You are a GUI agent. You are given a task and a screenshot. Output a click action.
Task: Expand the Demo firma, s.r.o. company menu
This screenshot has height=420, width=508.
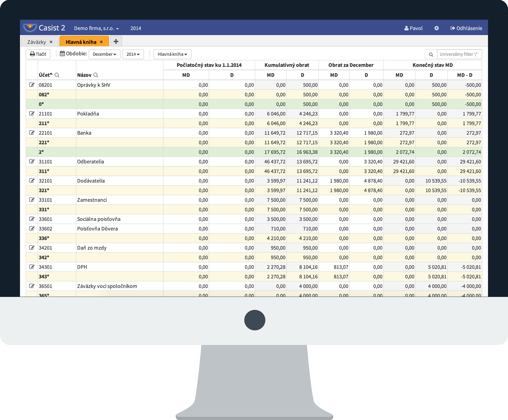(96, 28)
